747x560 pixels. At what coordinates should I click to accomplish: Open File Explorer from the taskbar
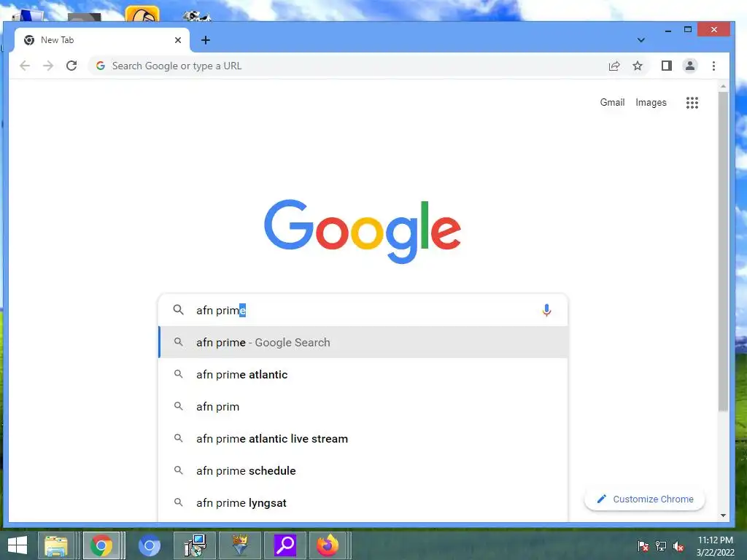56,545
